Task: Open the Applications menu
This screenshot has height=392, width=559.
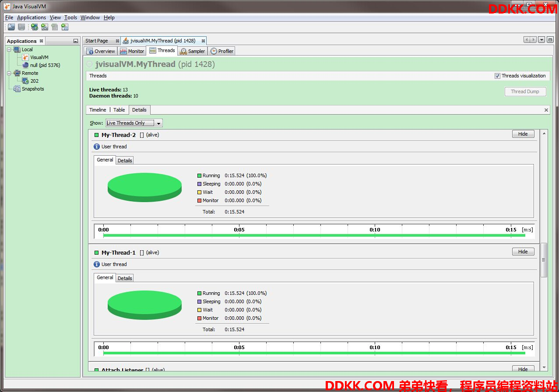Action: pyautogui.click(x=32, y=17)
